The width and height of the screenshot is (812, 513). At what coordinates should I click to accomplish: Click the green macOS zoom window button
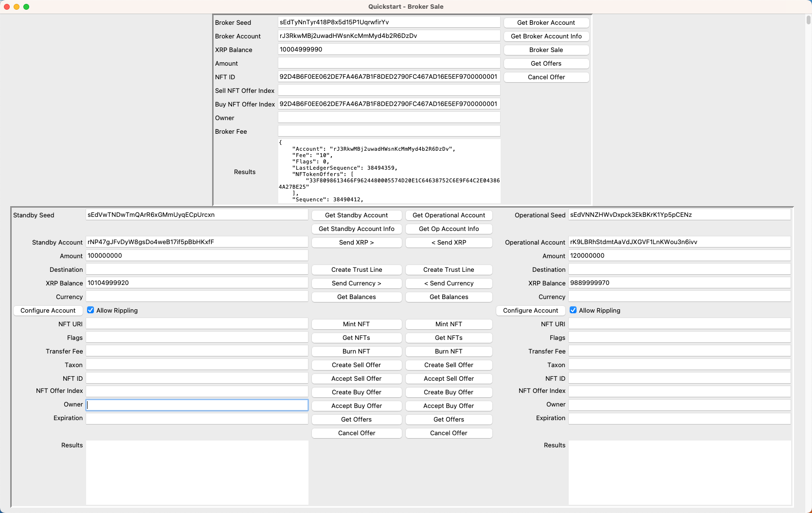click(x=26, y=7)
